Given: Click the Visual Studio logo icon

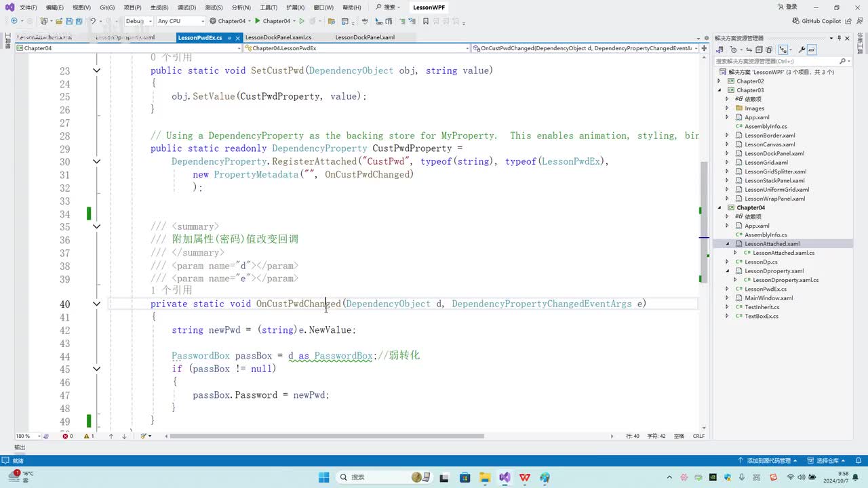Looking at the screenshot, I should click(x=9, y=7).
